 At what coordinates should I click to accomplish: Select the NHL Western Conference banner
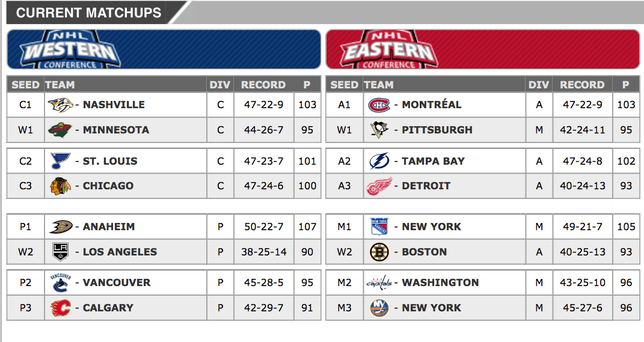click(164, 49)
